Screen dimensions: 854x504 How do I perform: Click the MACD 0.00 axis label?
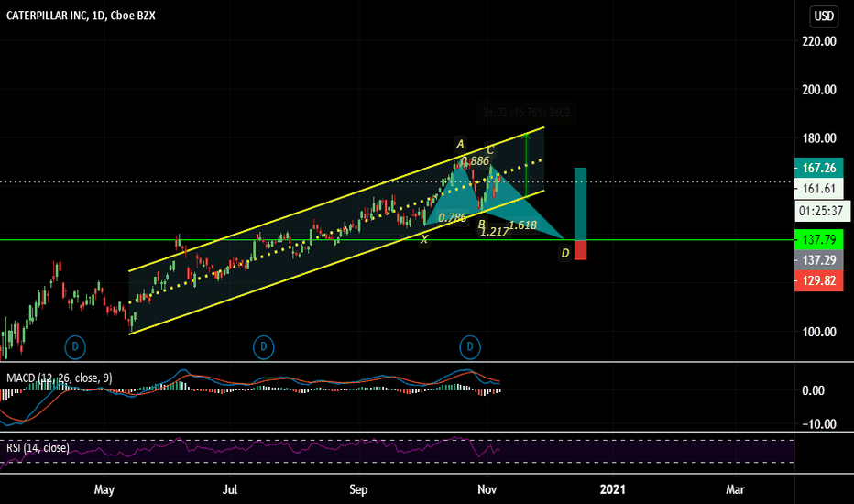click(x=813, y=390)
